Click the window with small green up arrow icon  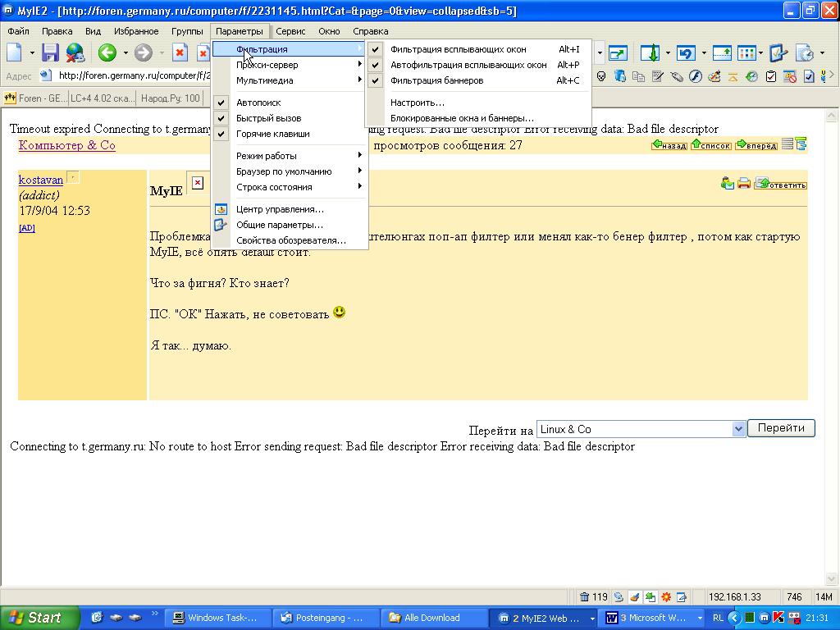(722, 53)
